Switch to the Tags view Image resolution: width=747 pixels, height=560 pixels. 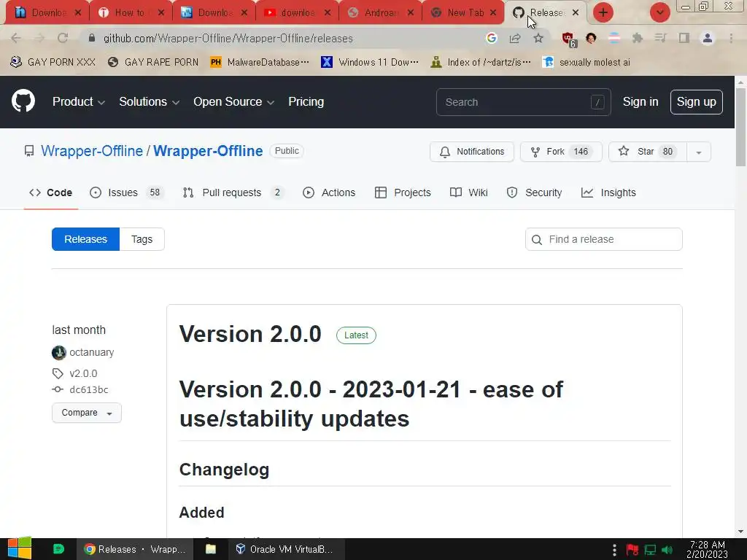[x=142, y=239]
